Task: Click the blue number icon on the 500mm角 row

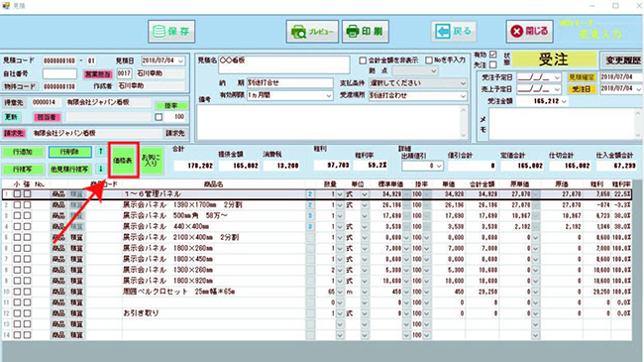Action: tap(310, 215)
